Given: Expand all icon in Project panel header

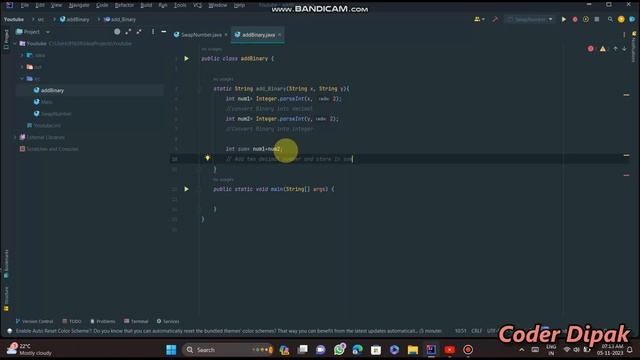Looking at the screenshot, I should click(128, 31).
